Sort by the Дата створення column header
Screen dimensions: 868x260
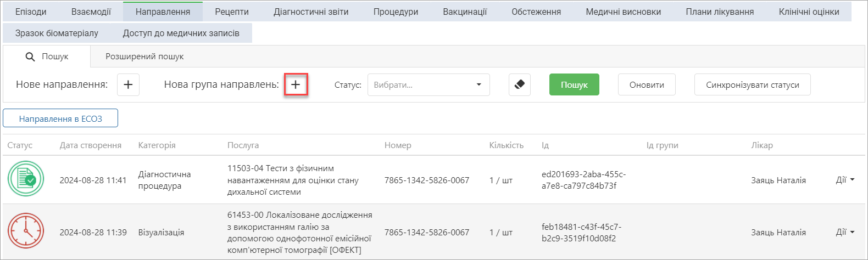point(91,145)
